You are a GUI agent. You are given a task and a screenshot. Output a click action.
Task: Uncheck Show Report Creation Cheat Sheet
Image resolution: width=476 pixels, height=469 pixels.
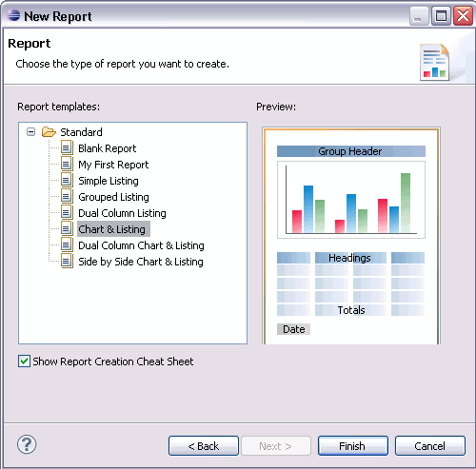[24, 362]
